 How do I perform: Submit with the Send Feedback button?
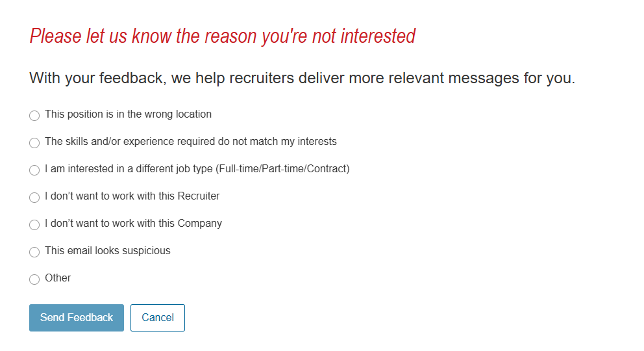tap(77, 318)
